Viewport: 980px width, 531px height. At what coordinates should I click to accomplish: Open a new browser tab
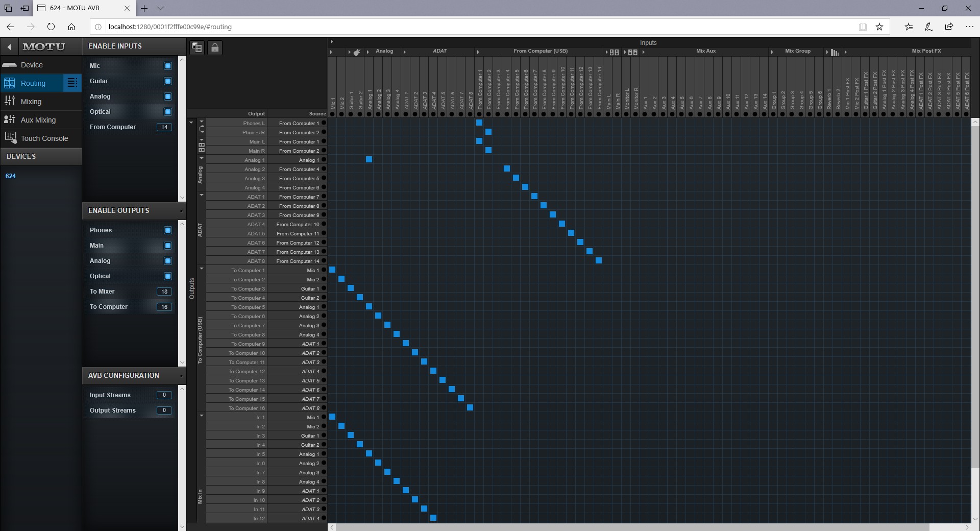coord(144,8)
